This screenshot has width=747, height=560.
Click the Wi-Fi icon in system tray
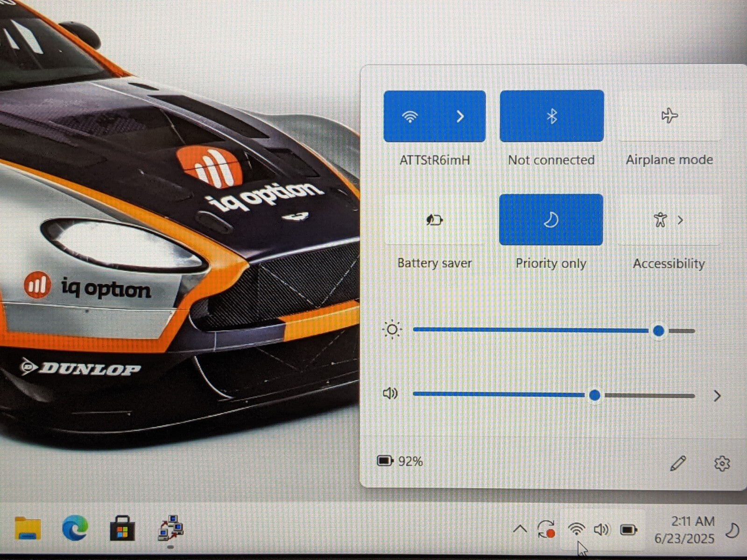577,530
